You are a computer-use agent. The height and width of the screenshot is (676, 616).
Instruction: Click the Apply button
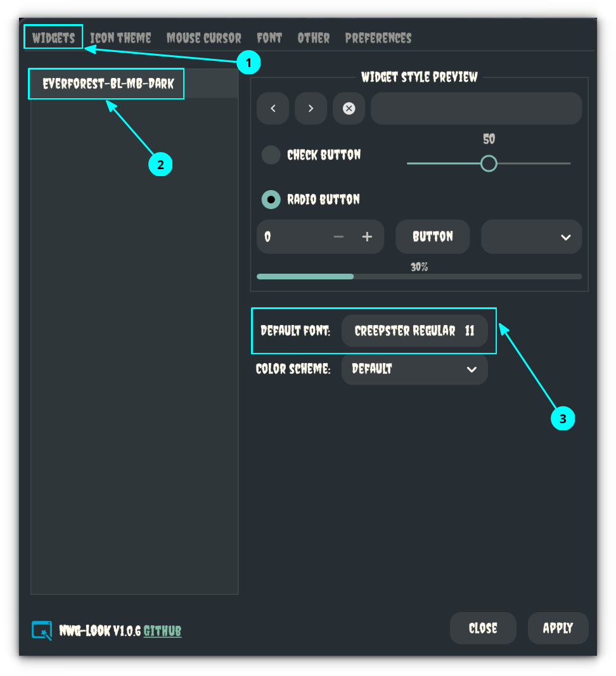click(558, 628)
